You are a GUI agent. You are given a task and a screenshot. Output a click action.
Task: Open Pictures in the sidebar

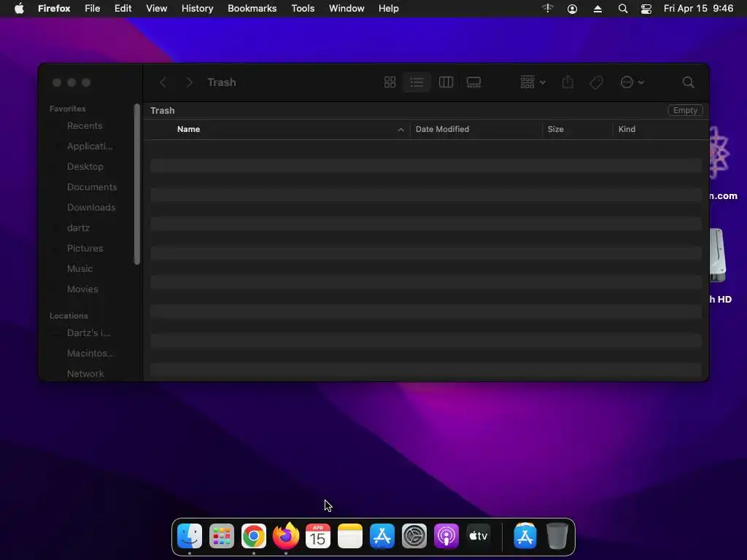point(85,249)
